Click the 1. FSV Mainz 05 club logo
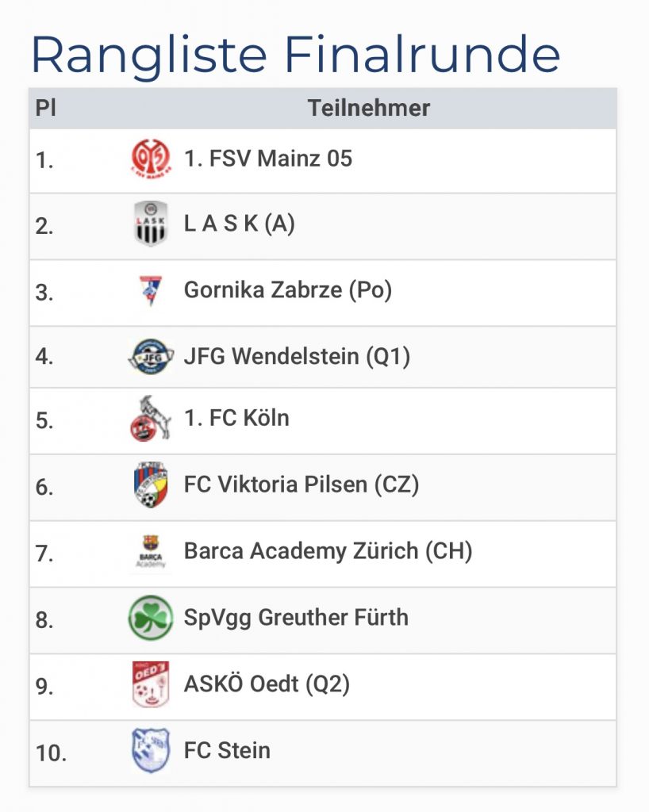The width and height of the screenshot is (649, 812). pos(151,159)
